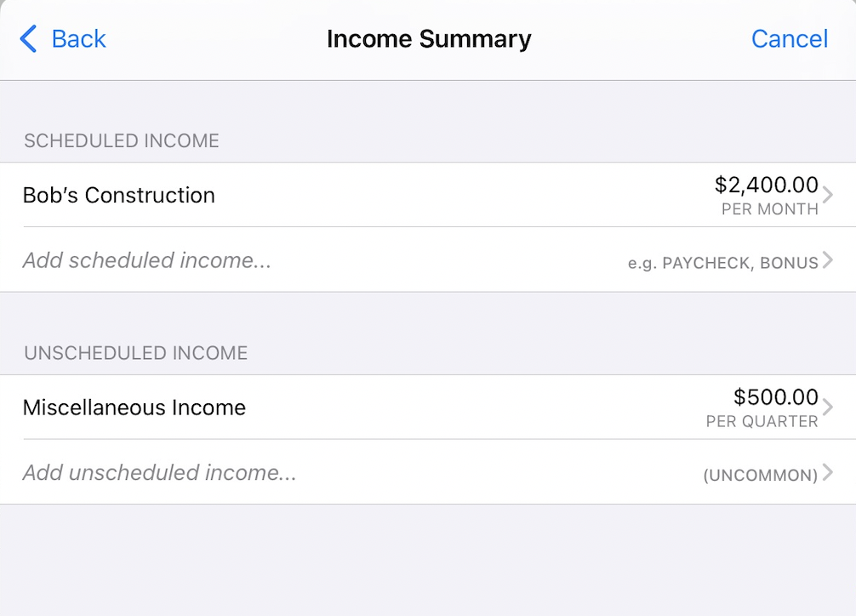This screenshot has width=856, height=616.
Task: Open chevron beside the (UNCOMMON) hint
Action: click(828, 473)
